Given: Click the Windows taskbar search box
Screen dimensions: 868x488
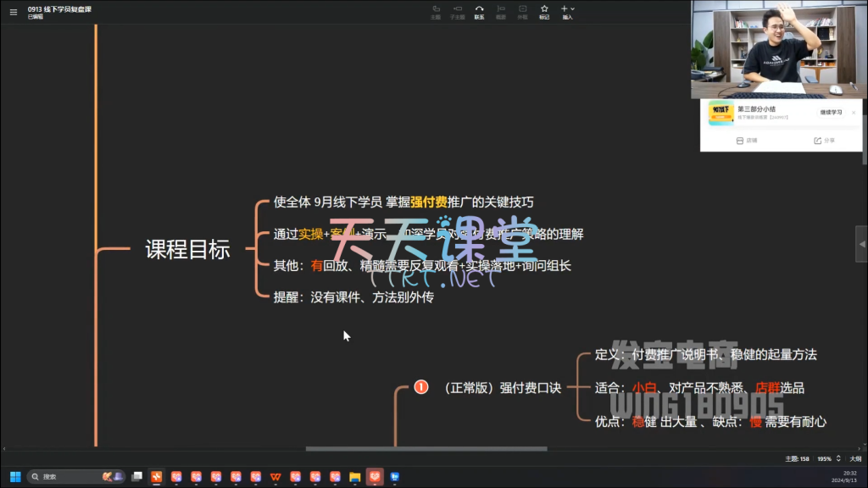Looking at the screenshot, I should (x=68, y=477).
